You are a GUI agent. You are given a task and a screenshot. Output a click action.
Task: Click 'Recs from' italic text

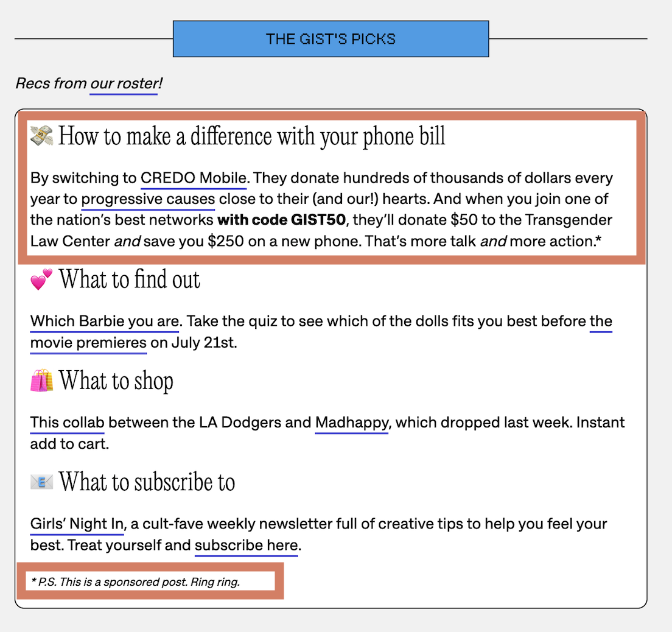[51, 83]
